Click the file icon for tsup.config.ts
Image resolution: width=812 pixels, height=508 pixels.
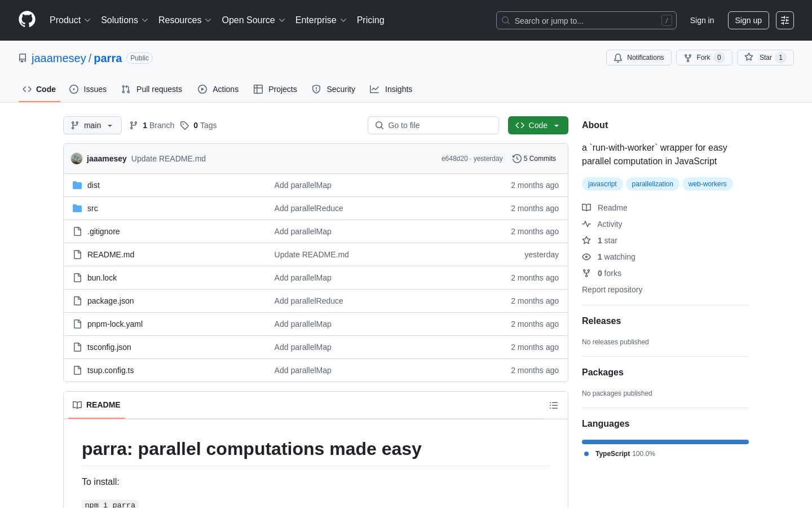[x=77, y=370]
